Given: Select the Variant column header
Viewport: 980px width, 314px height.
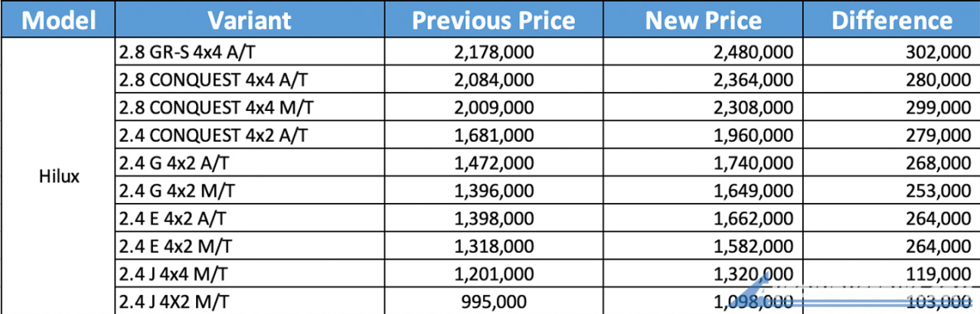Looking at the screenshot, I should 249,20.
